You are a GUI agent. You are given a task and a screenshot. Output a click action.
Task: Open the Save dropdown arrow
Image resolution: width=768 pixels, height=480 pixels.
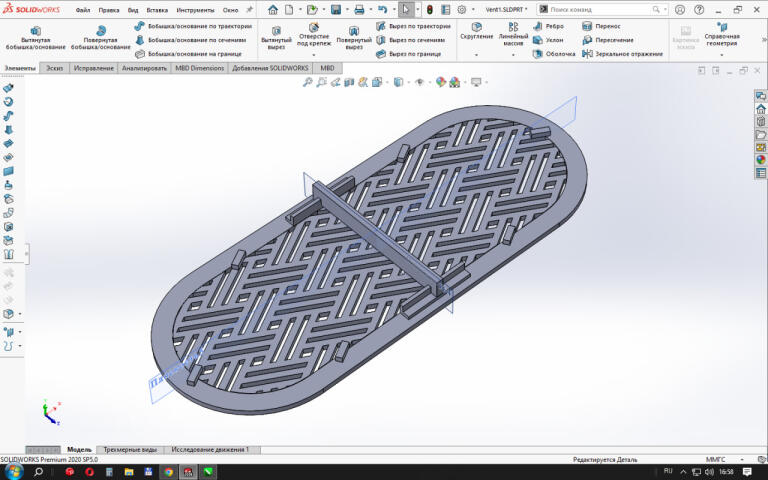pos(347,9)
